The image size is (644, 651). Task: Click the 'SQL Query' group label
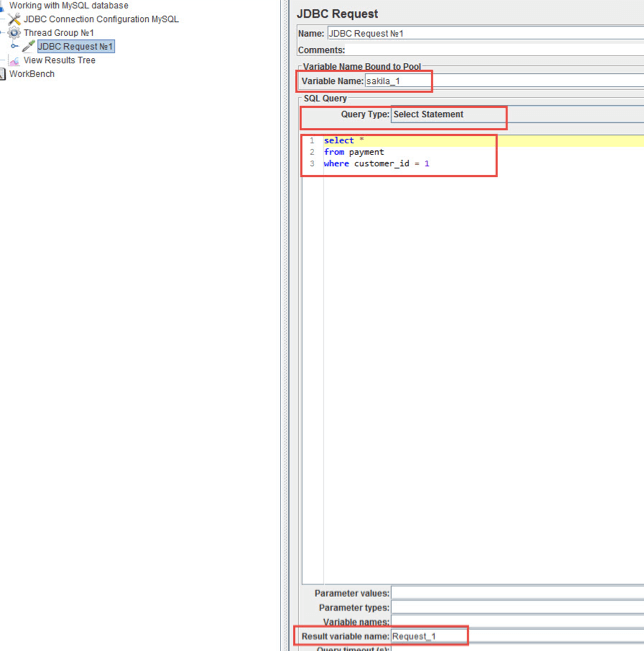pyautogui.click(x=325, y=98)
